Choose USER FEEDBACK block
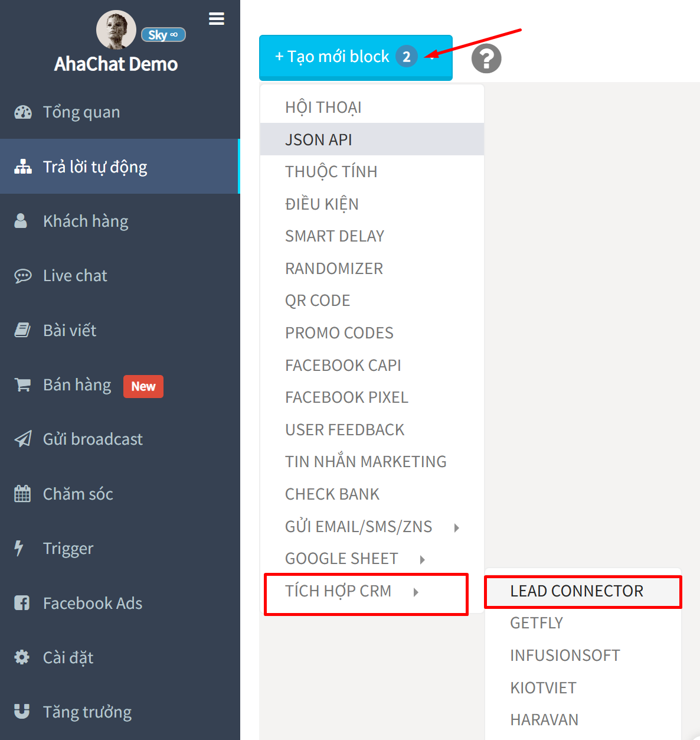Image resolution: width=700 pixels, height=740 pixels. pyautogui.click(x=372, y=430)
